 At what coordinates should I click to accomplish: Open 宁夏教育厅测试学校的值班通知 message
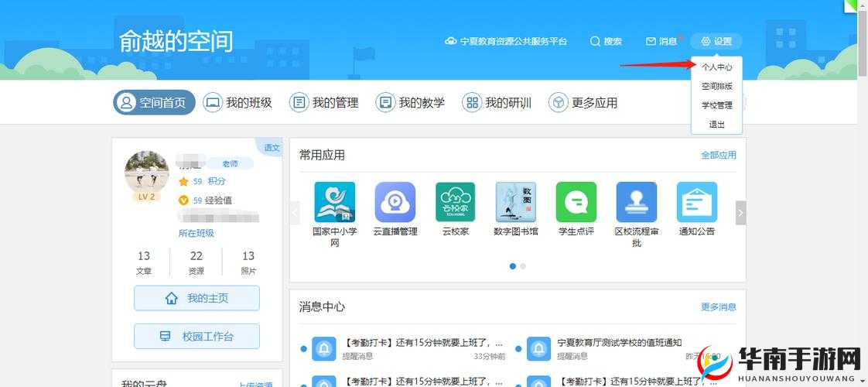[x=620, y=343]
